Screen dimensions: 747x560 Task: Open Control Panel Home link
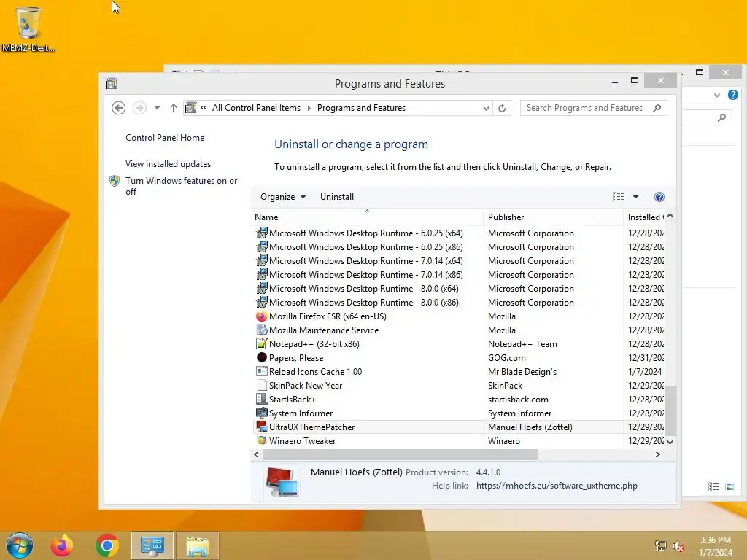coord(165,138)
